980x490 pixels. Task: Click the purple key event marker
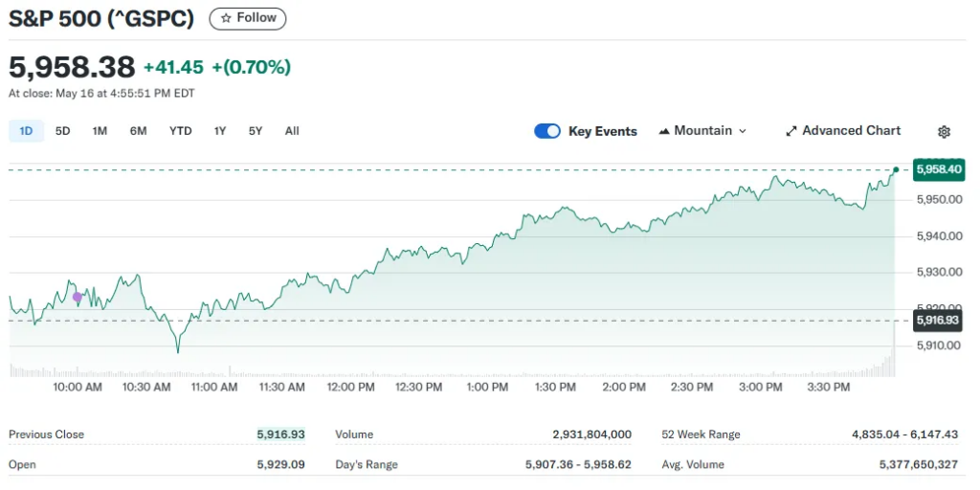pos(77,297)
